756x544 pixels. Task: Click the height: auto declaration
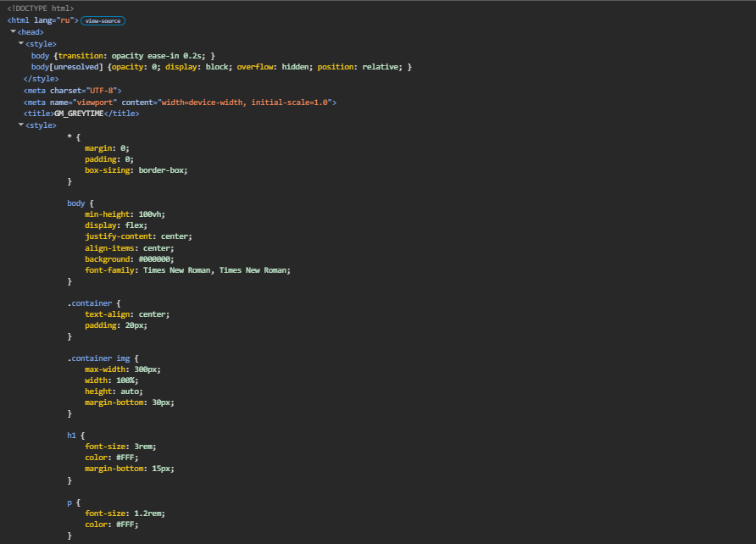tap(114, 391)
